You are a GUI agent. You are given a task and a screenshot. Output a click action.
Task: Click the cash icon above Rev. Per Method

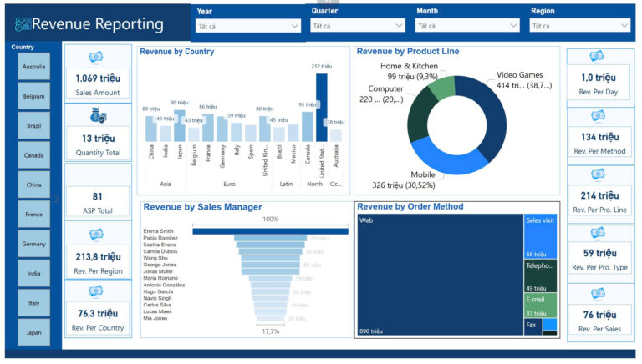click(597, 114)
